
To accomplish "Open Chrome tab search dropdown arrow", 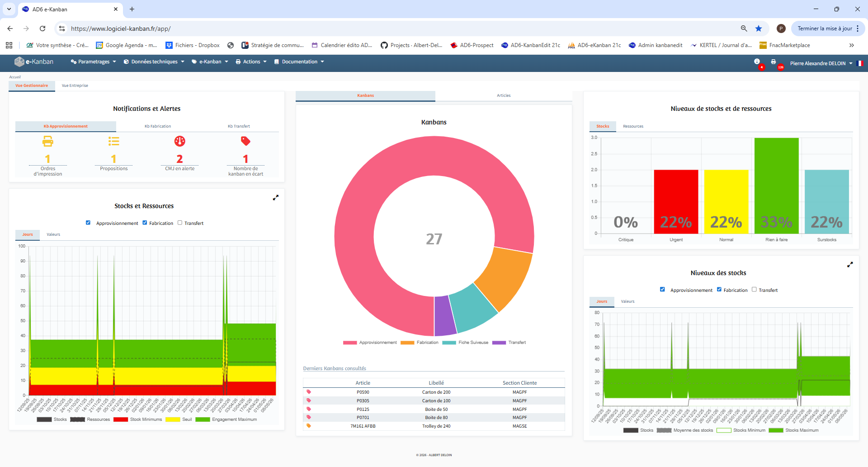I will pos(9,9).
